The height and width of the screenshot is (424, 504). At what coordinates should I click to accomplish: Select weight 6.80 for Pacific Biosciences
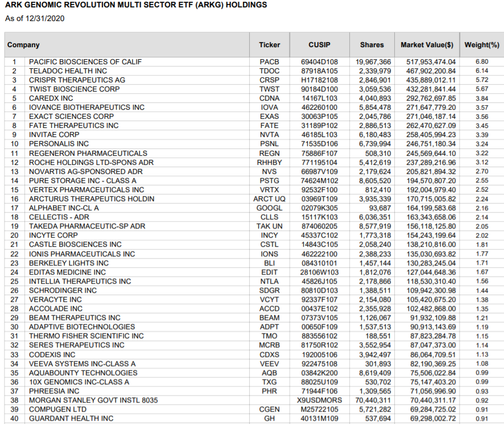[x=482, y=62]
